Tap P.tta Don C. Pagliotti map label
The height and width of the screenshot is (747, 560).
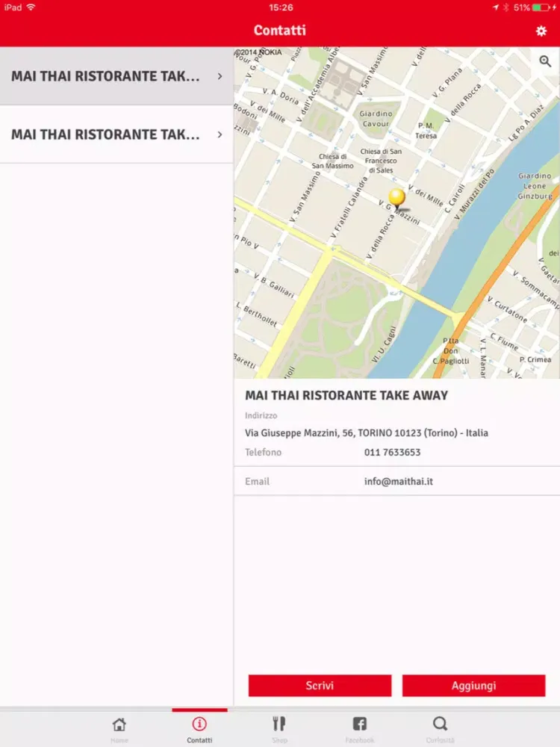click(451, 350)
